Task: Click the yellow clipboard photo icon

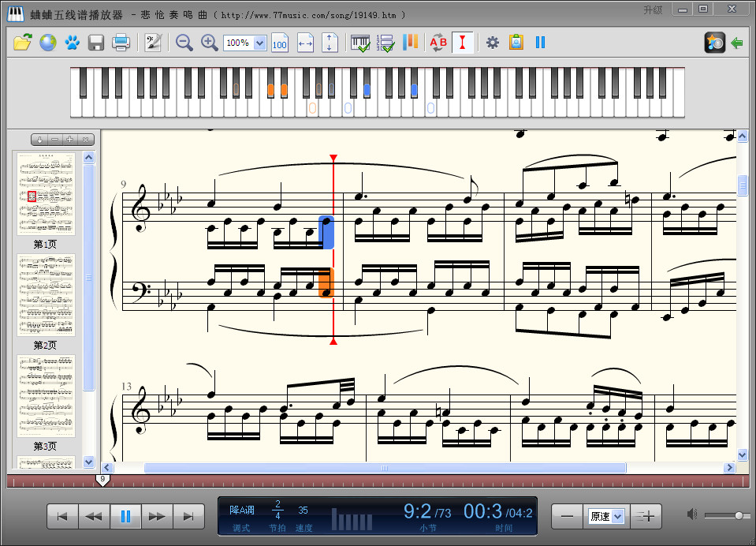Action: click(x=516, y=43)
